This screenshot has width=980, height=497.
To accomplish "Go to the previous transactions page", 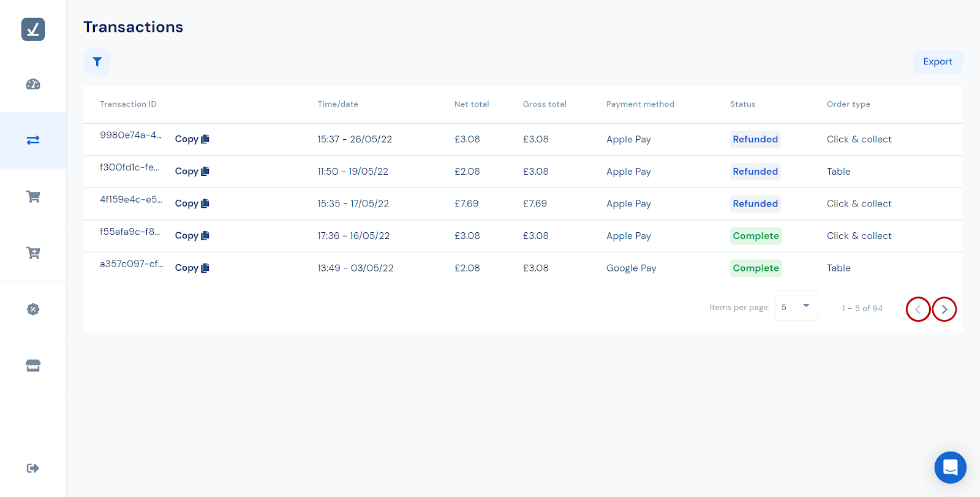I will tap(918, 309).
